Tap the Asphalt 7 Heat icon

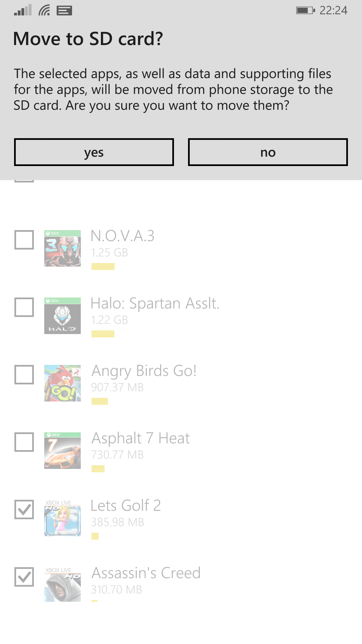(x=62, y=450)
